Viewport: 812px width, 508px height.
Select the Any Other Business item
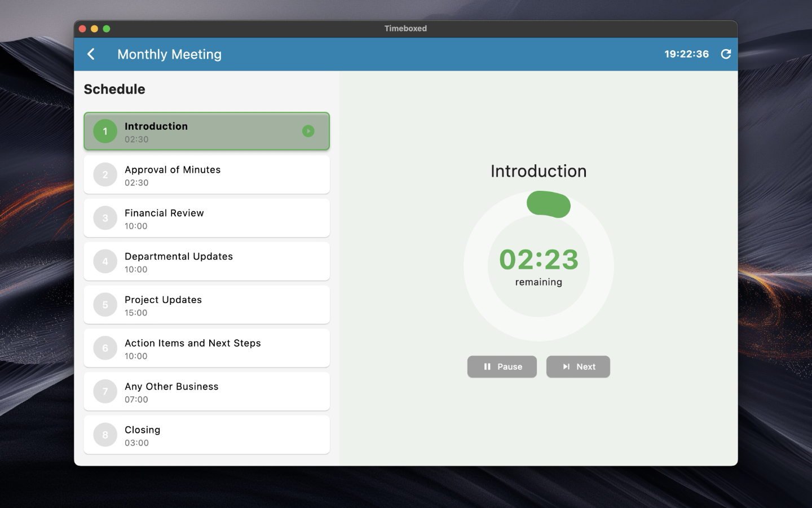[206, 392]
